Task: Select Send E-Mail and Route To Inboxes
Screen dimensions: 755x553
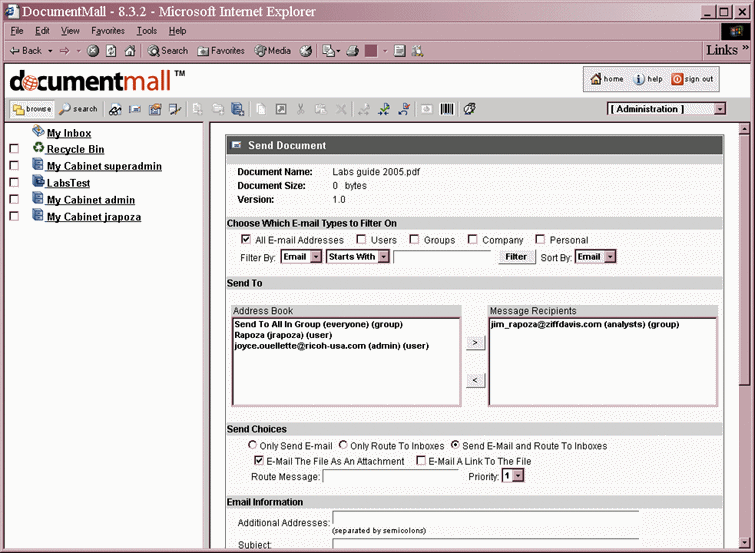Action: click(455, 445)
